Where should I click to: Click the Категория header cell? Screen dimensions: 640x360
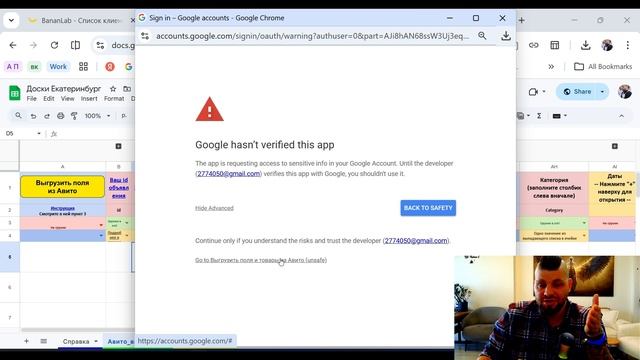point(553,188)
